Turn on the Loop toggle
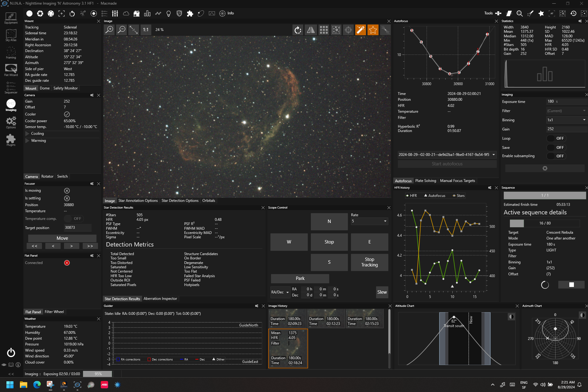This screenshot has width=588, height=392. coord(556,138)
